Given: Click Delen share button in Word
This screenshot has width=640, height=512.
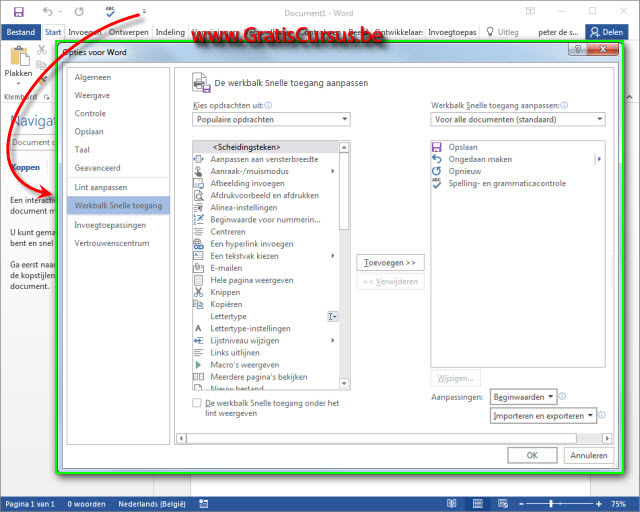Looking at the screenshot, I should pyautogui.click(x=607, y=32).
